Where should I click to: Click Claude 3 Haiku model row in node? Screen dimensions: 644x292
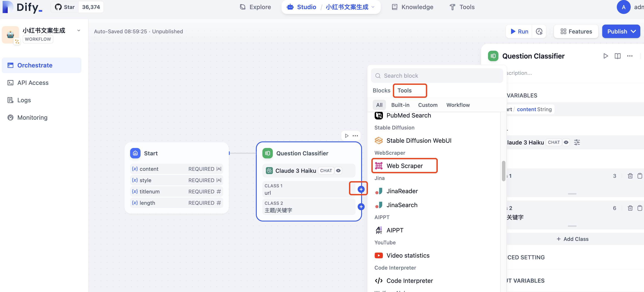tap(309, 171)
